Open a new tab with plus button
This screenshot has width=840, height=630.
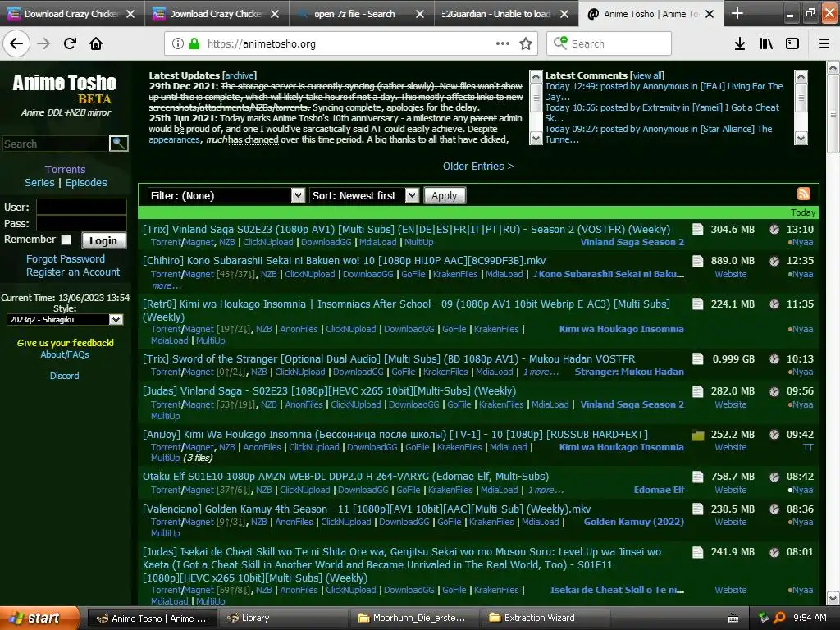point(737,13)
